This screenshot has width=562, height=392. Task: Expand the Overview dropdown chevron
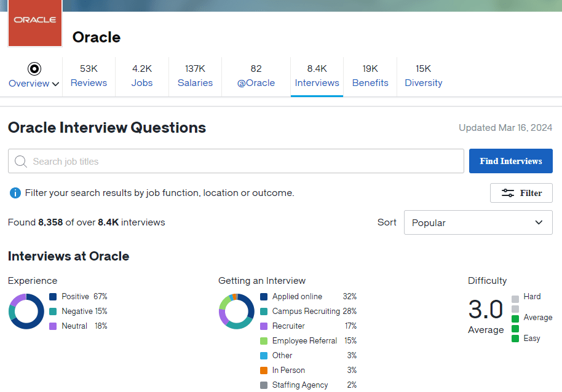[54, 84]
